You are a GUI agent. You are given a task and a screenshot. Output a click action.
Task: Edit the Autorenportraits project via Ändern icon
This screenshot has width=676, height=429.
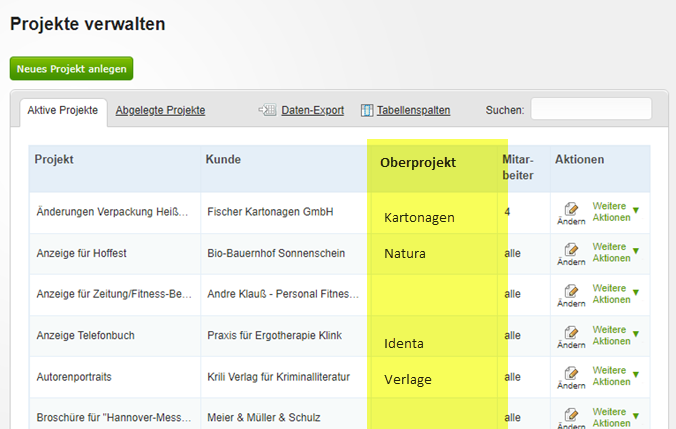tap(571, 373)
